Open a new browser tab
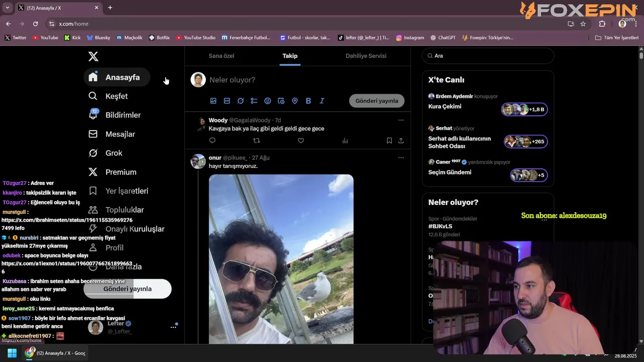644x362 pixels. [110, 8]
